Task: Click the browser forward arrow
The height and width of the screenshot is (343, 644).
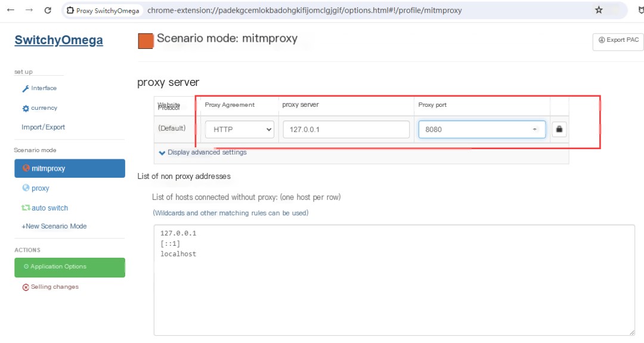Action: (x=29, y=10)
